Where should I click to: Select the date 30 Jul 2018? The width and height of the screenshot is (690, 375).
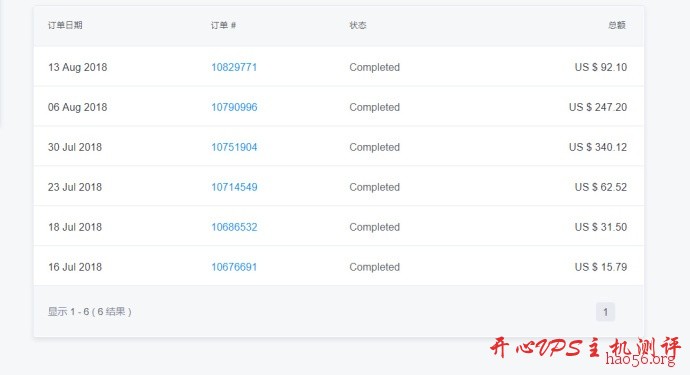75,147
